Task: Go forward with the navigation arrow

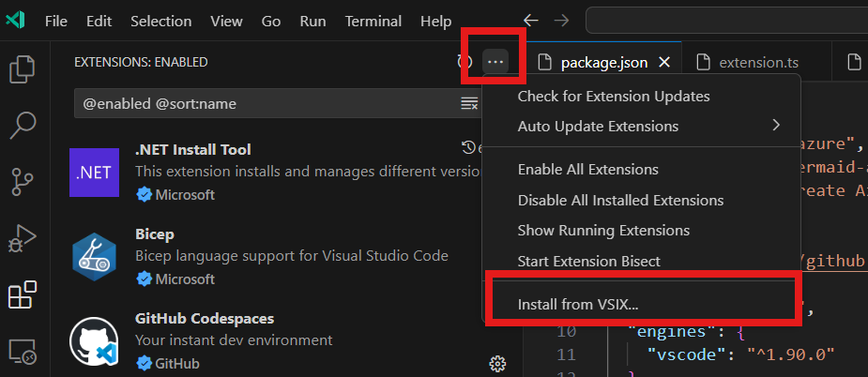Action: [561, 21]
